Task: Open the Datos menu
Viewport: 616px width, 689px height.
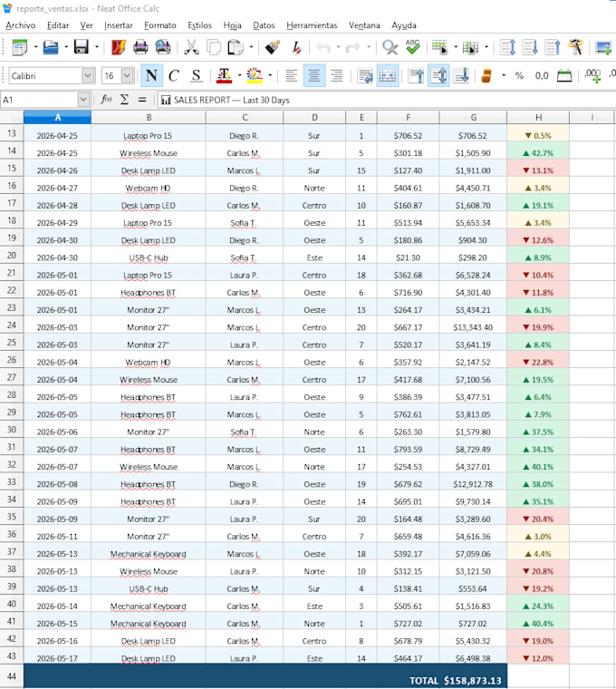Action: pos(264,25)
